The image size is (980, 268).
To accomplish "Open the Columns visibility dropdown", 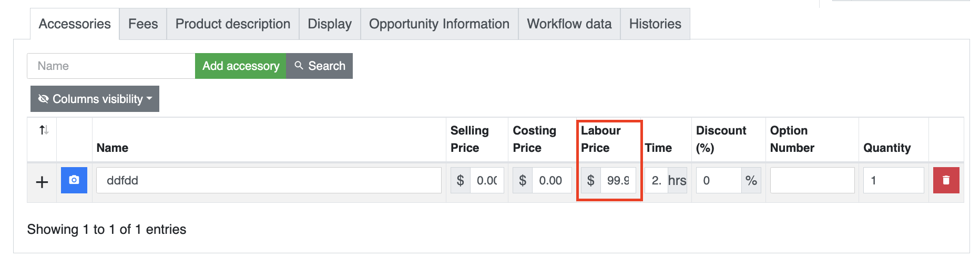I will (x=95, y=99).
